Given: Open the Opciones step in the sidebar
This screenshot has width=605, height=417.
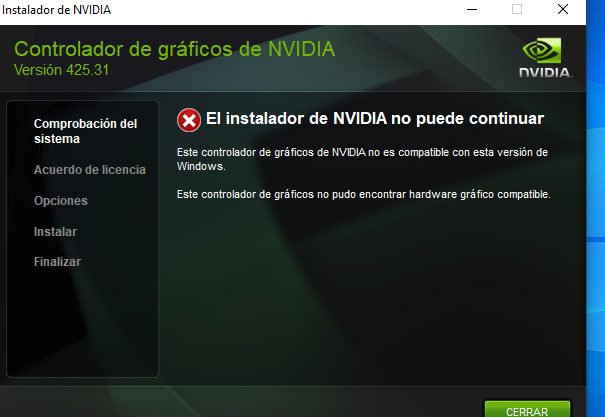Looking at the screenshot, I should 61,201.
